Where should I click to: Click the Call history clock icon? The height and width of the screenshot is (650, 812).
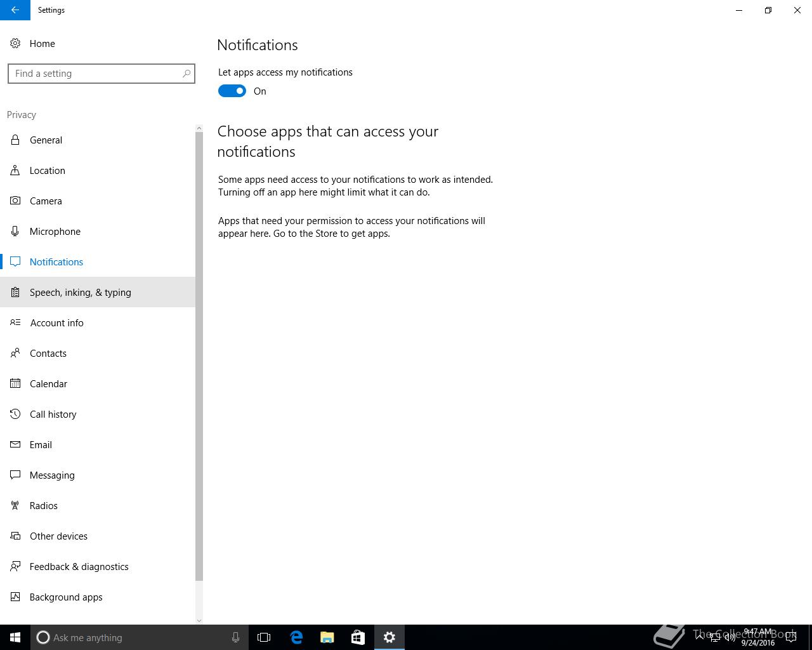tap(15, 414)
